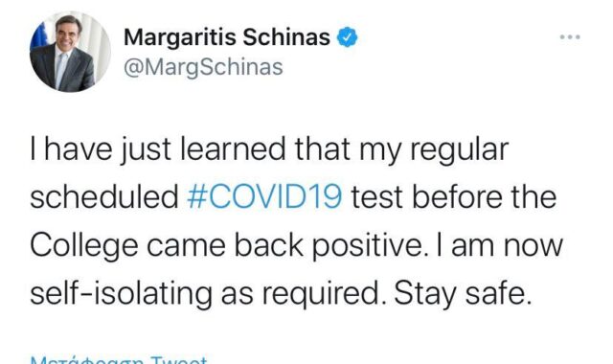Open the @MargSchinas handle link
The width and height of the screenshot is (613, 364).
[x=203, y=67]
